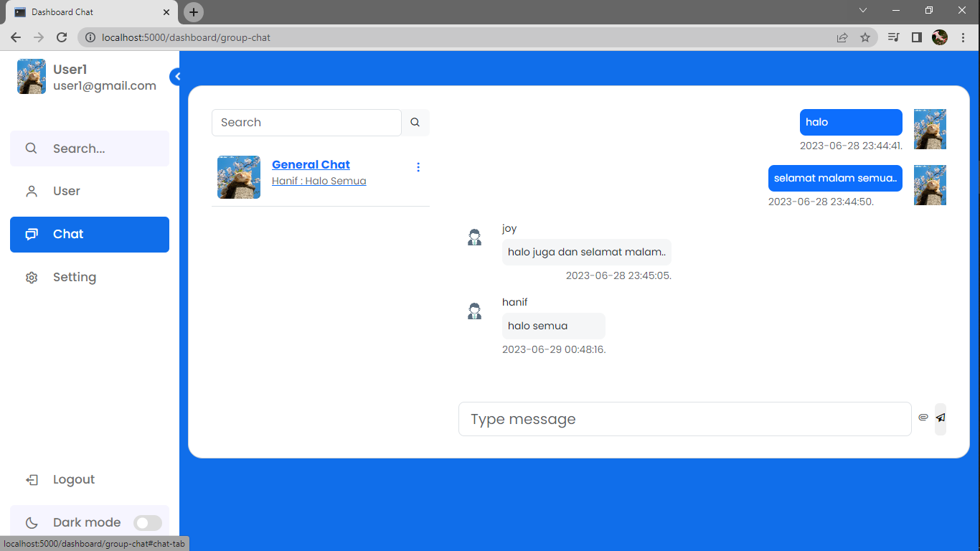The width and height of the screenshot is (980, 551).
Task: Click the sidebar Search... field
Action: (x=90, y=149)
